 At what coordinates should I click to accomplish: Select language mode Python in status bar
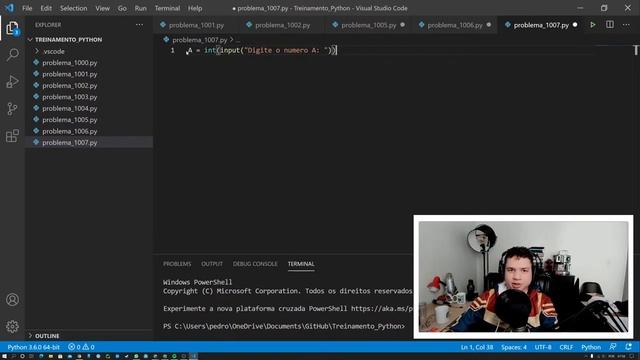[x=591, y=347]
